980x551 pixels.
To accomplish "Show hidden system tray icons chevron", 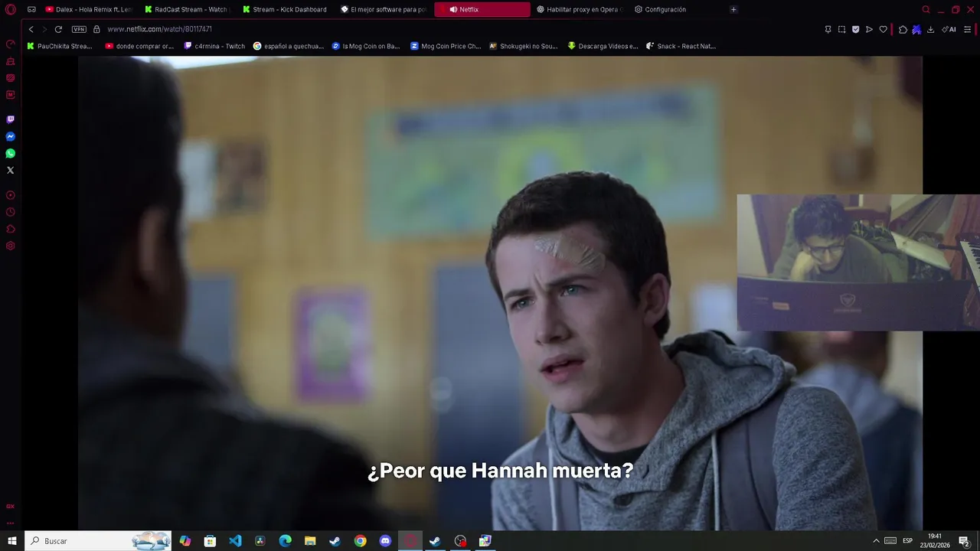I will [876, 541].
